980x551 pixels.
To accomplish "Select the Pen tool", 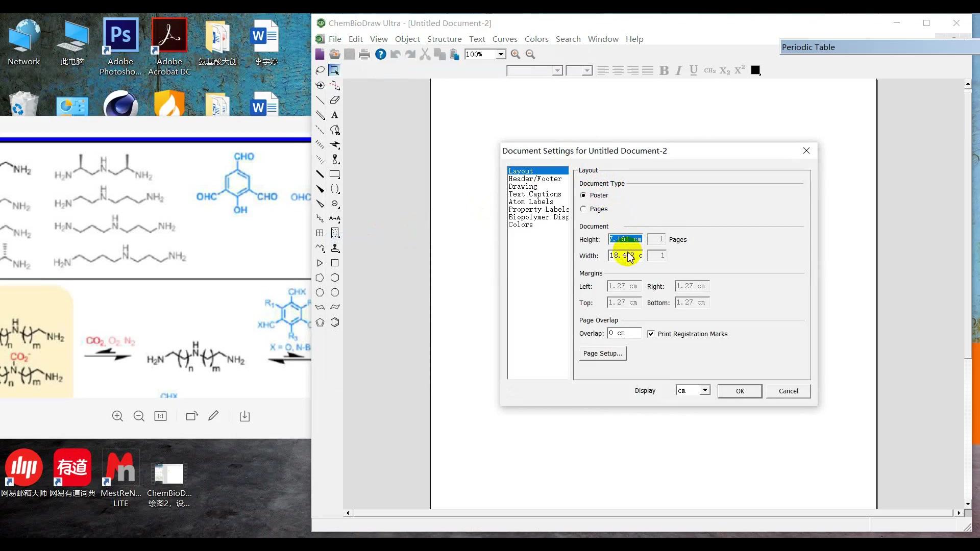I will point(335,130).
